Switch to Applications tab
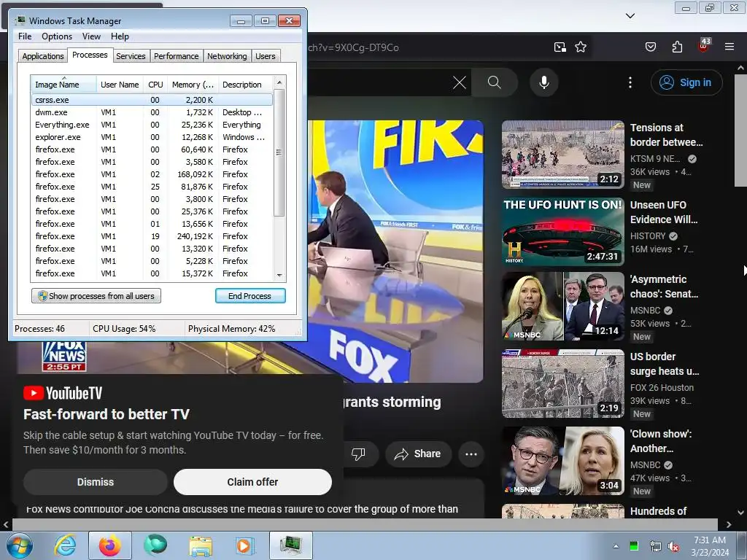747x560 pixels. [x=43, y=55]
